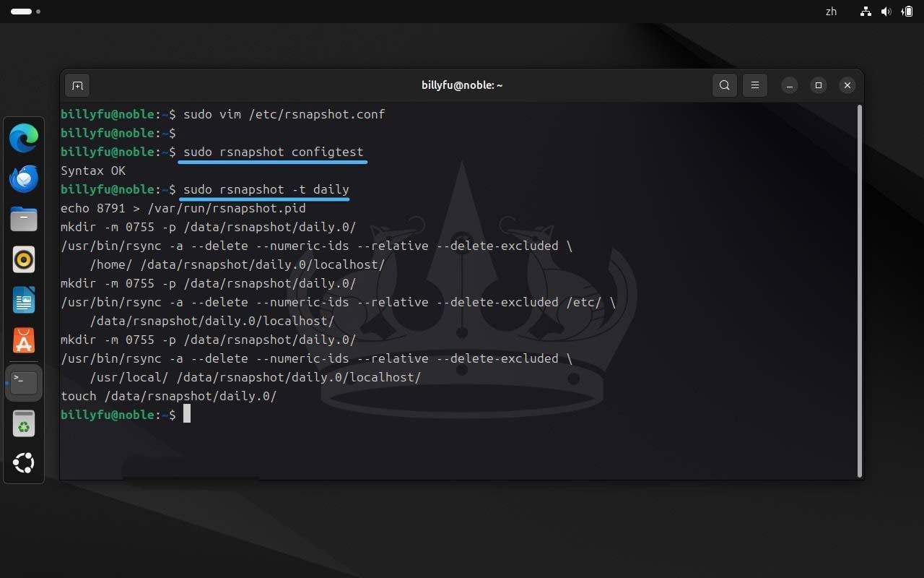
Task: Close the terminal window
Action: coord(847,85)
